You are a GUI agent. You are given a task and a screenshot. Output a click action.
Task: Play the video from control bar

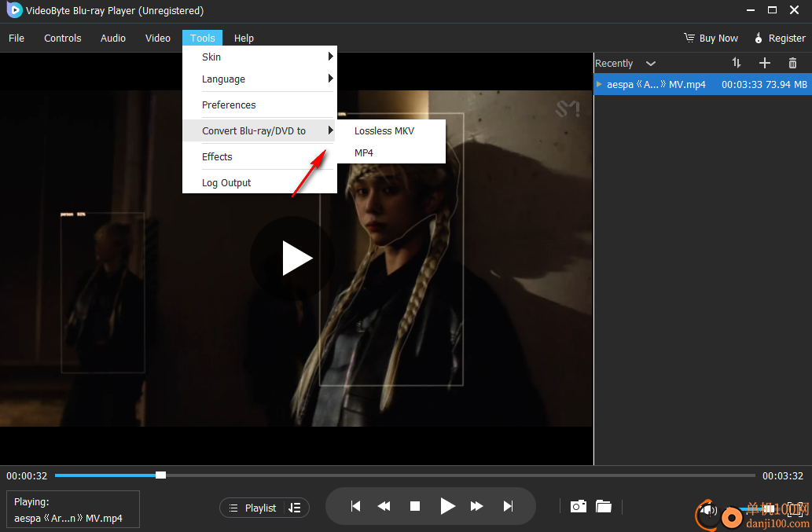[447, 506]
